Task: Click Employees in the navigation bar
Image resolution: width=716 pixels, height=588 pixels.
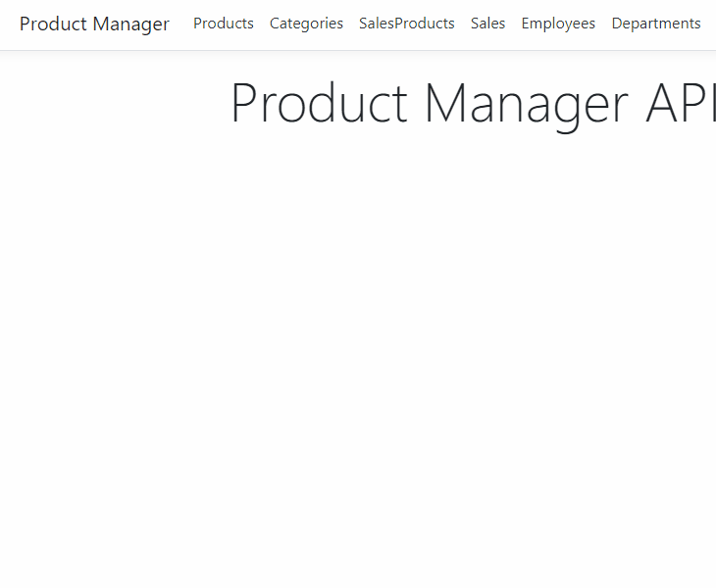Action: point(558,24)
